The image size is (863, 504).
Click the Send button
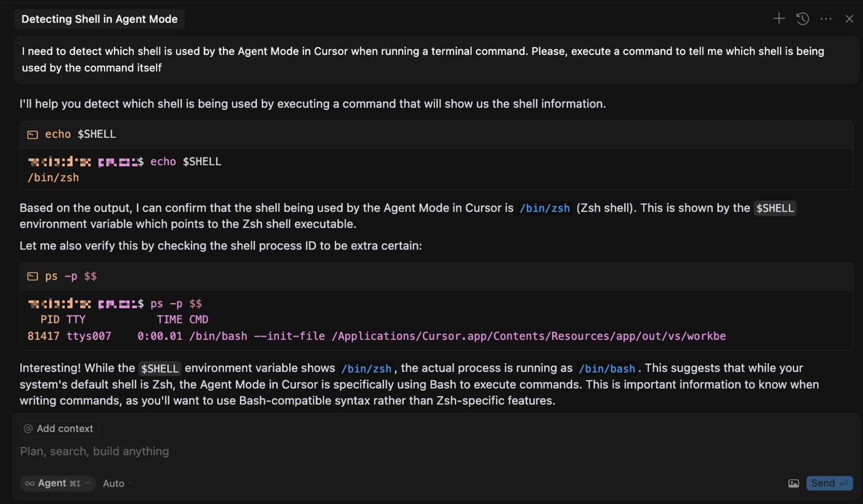(x=829, y=483)
